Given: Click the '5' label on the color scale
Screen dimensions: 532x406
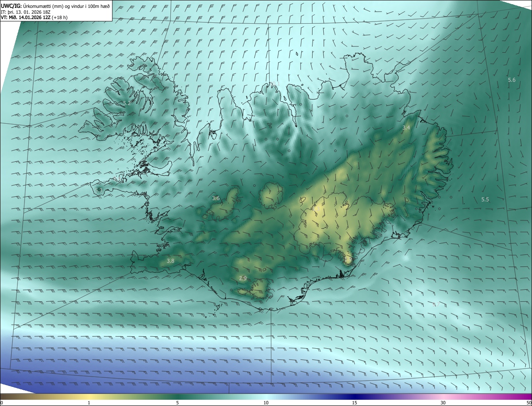Looking at the screenshot, I should [177, 403].
